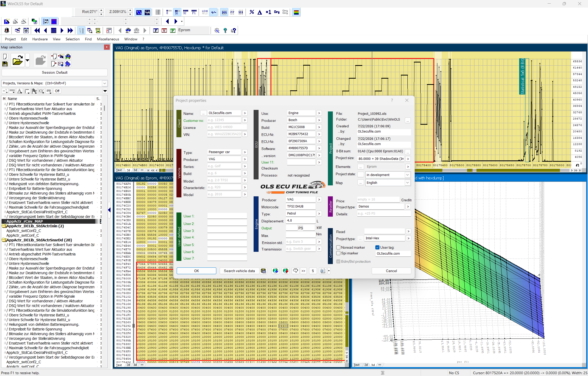Click the clipboard paste icon in dialog

[264, 271]
